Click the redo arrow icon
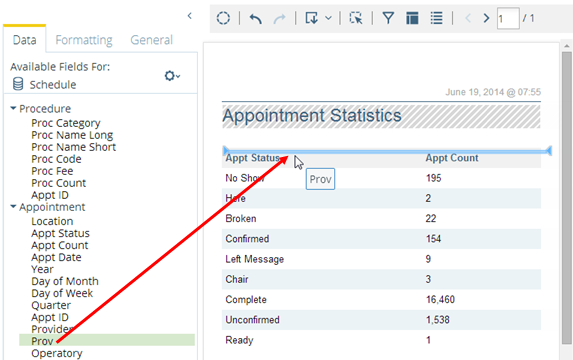 (280, 18)
